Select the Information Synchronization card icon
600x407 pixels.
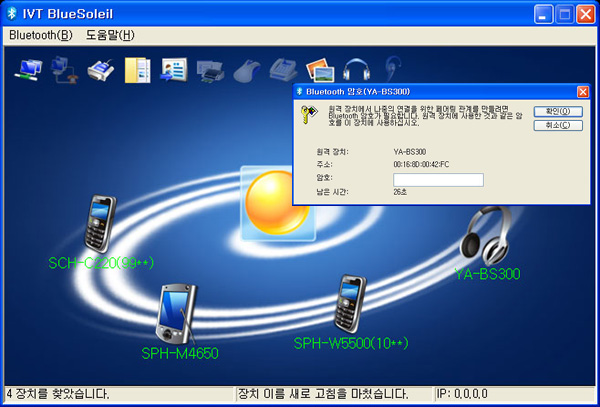pos(174,70)
